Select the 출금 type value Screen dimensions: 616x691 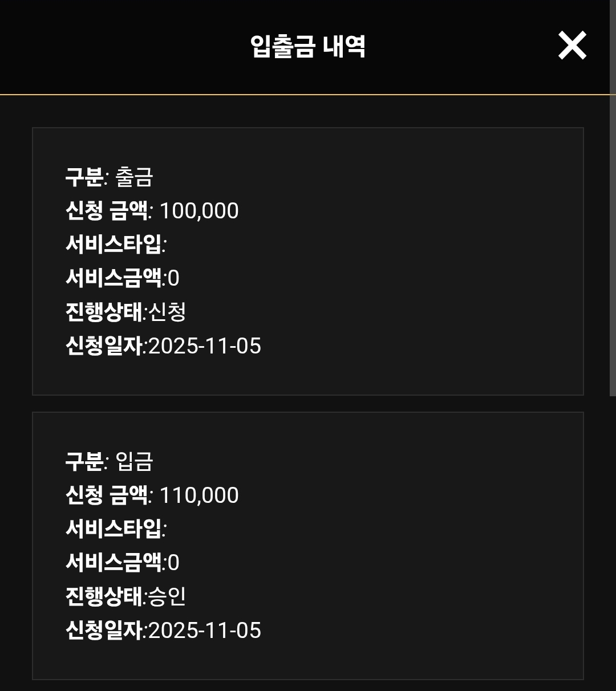coord(135,177)
